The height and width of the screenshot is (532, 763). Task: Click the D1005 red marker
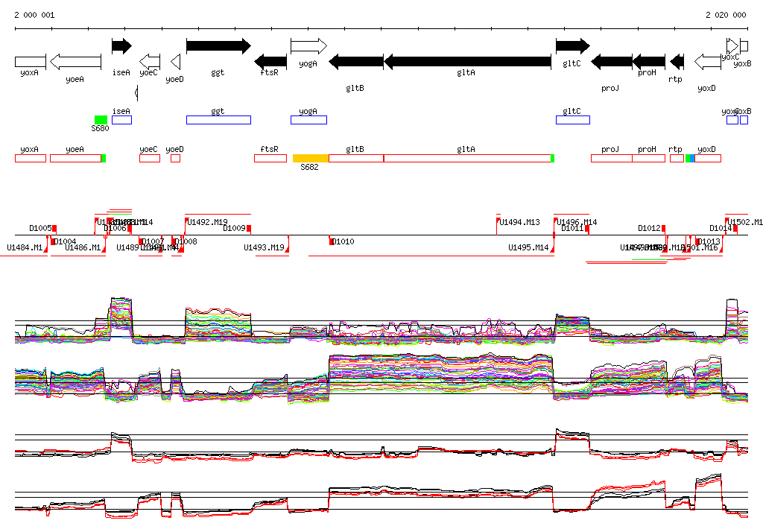click(x=54, y=228)
